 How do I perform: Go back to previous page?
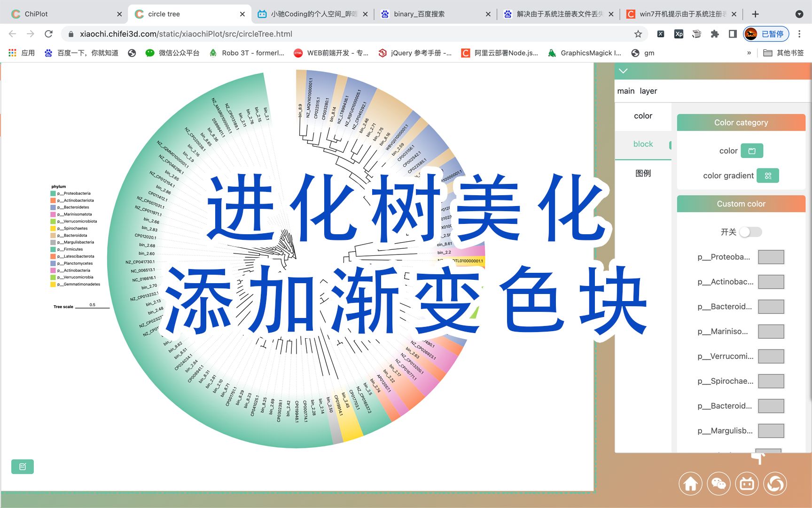(13, 34)
